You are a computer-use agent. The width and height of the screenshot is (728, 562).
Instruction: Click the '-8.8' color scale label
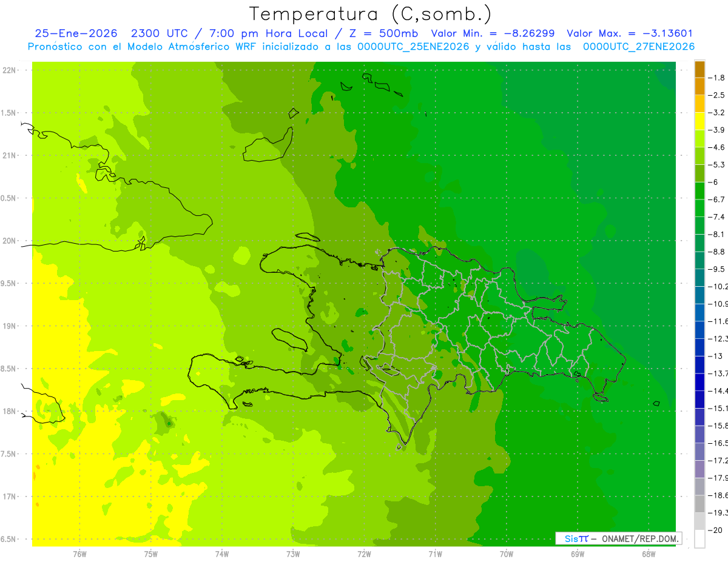click(717, 252)
